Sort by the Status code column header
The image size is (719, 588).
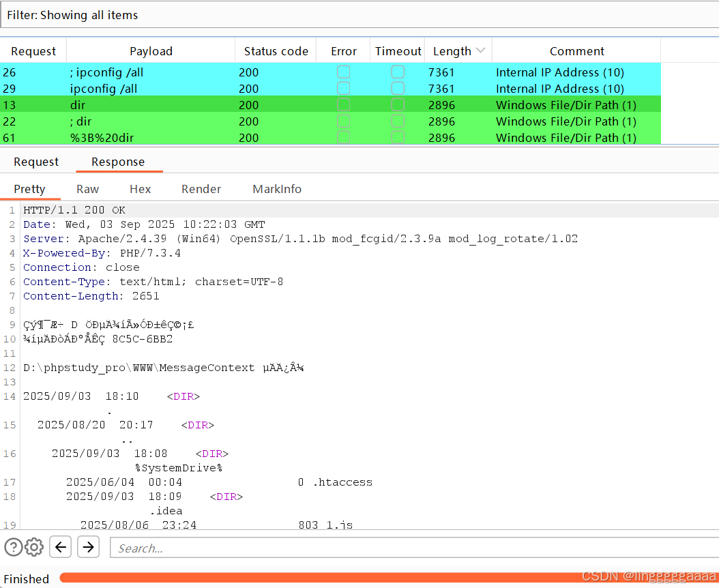point(276,51)
